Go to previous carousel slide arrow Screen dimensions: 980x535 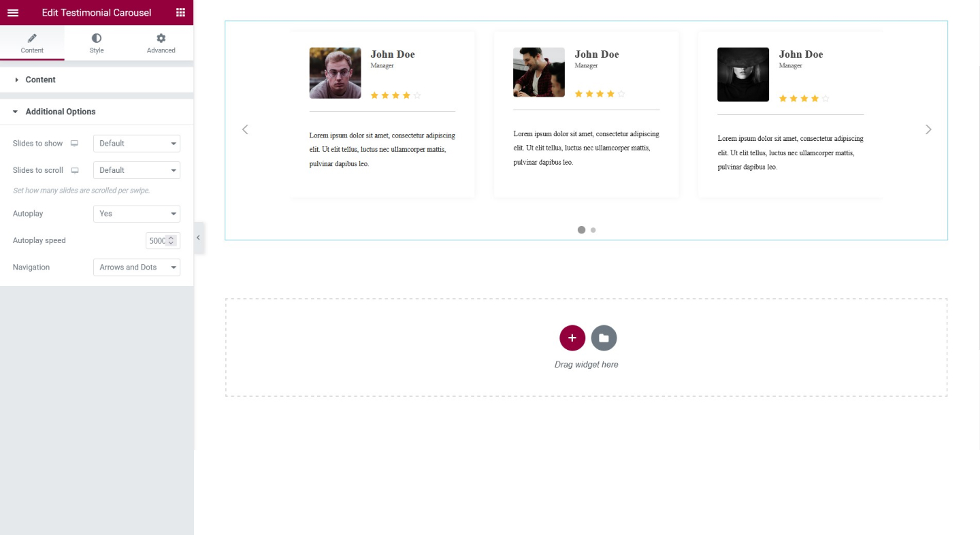pyautogui.click(x=245, y=129)
